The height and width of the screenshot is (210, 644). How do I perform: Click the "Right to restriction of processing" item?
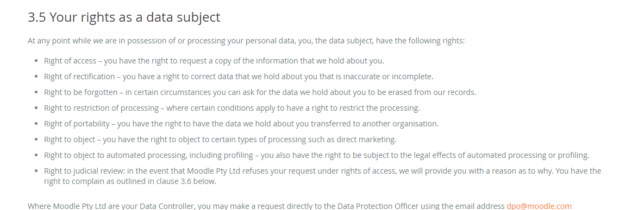coord(232,108)
